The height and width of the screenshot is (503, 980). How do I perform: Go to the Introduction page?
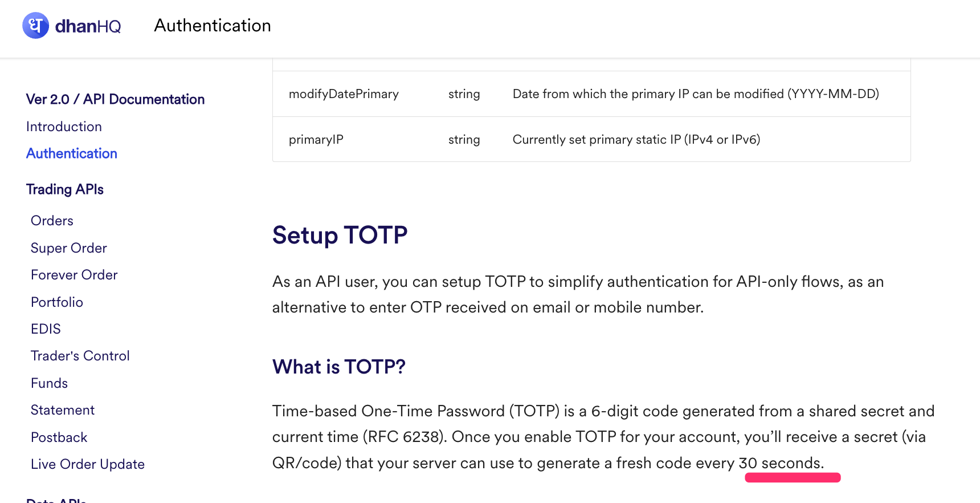64,127
